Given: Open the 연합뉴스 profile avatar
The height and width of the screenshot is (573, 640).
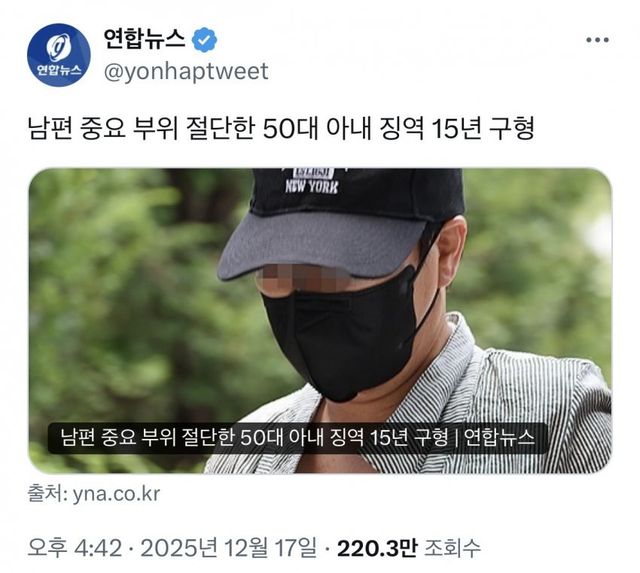Looking at the screenshot, I should click(x=59, y=55).
